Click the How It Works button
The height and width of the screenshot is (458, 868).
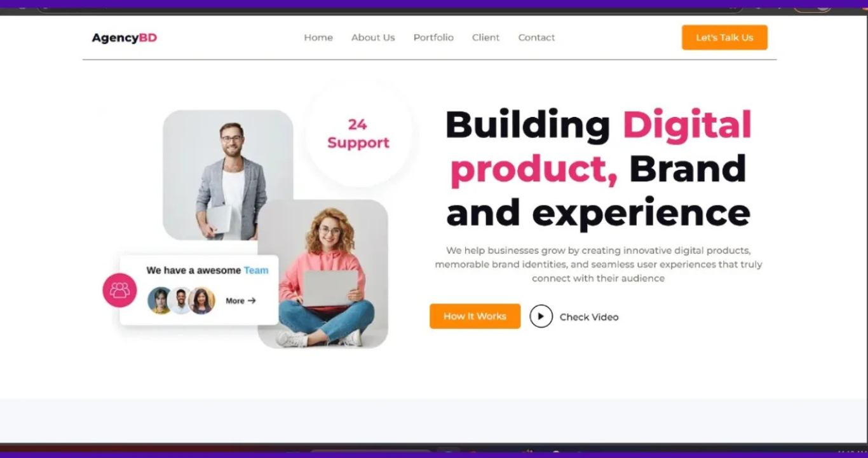[475, 316]
